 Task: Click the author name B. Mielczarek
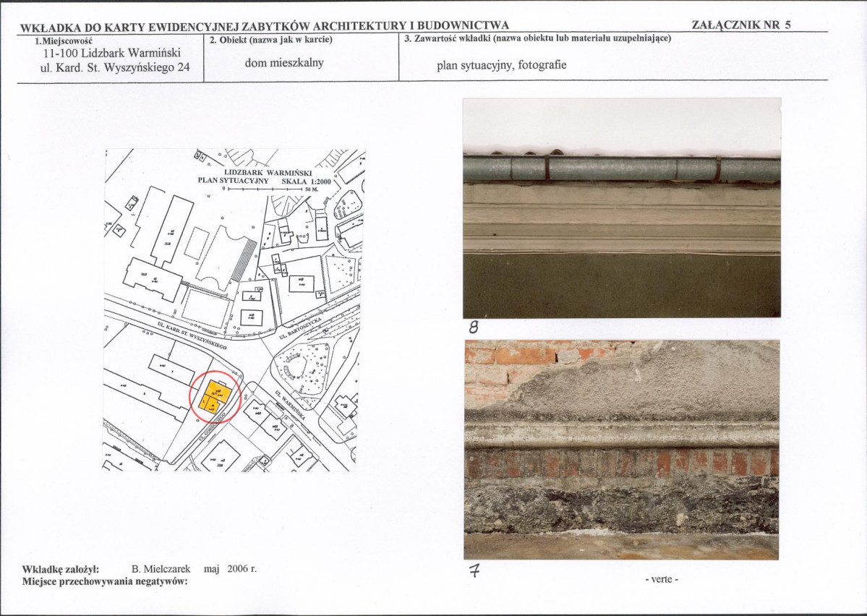161,568
